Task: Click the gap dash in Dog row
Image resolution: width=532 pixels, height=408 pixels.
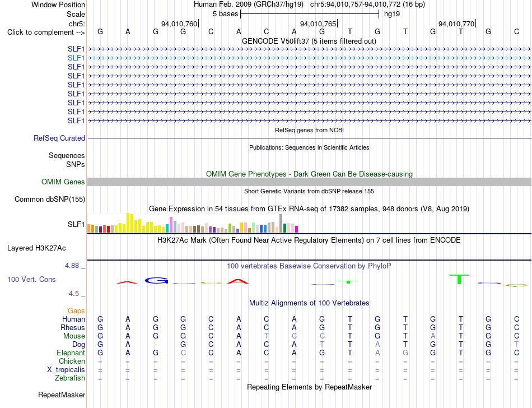Action: coord(155,345)
